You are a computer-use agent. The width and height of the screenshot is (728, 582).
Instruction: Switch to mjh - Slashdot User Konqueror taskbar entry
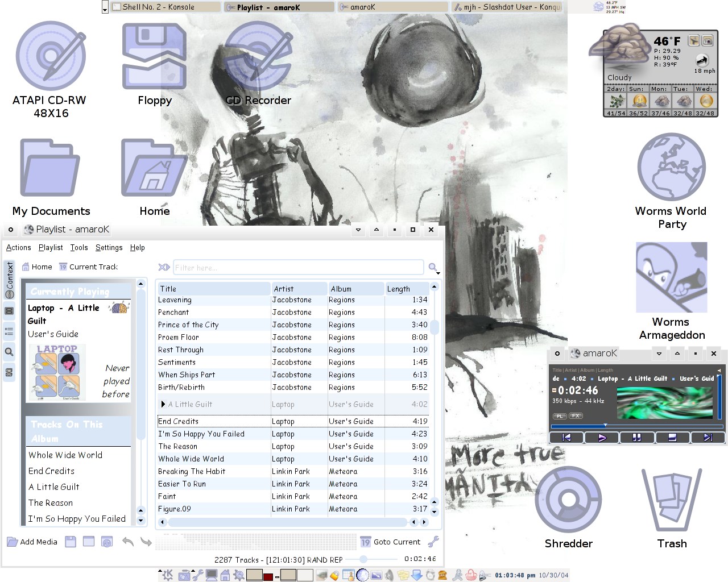coord(507,7)
